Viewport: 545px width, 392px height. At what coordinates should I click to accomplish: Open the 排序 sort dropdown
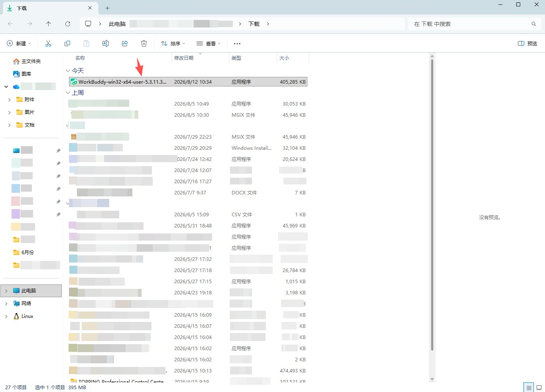click(x=173, y=43)
